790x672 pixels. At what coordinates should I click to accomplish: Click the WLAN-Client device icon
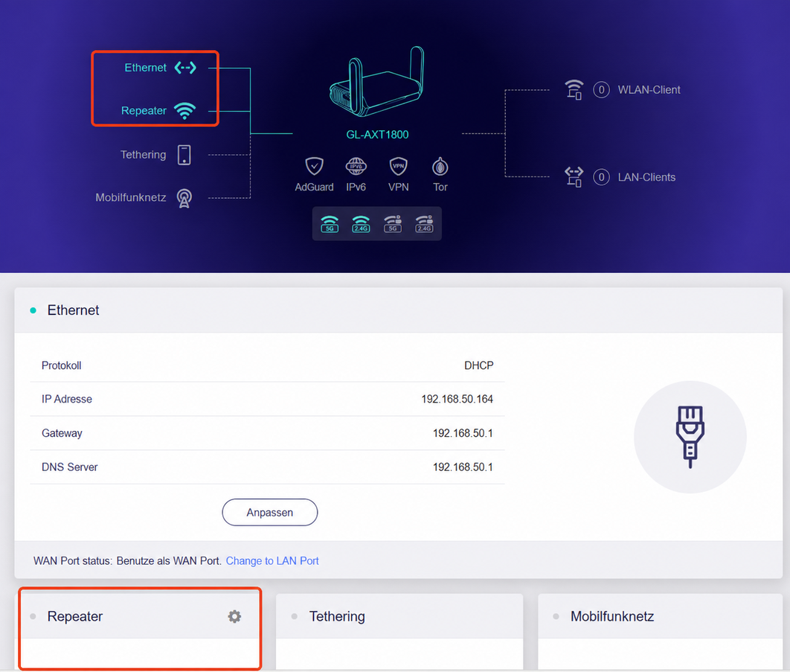[x=574, y=90]
